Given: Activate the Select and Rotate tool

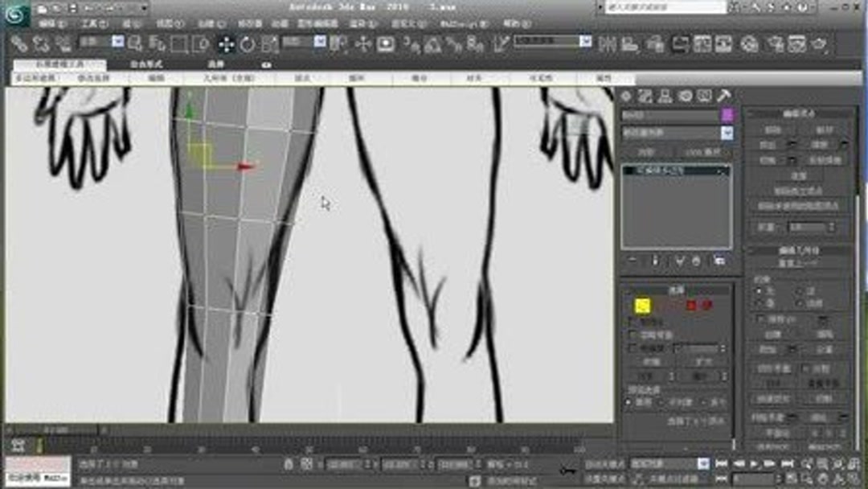Looking at the screenshot, I should [x=248, y=43].
